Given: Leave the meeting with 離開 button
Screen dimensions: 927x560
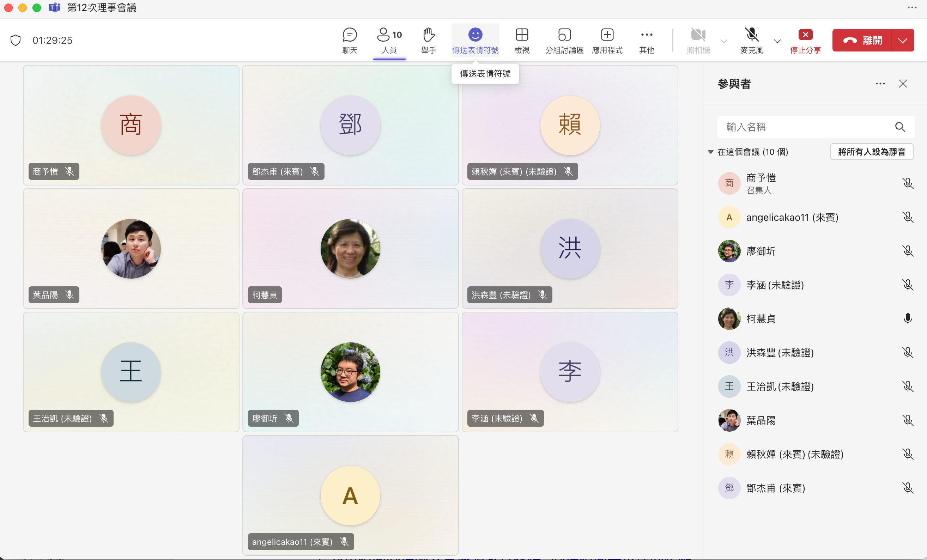Looking at the screenshot, I should pos(862,40).
